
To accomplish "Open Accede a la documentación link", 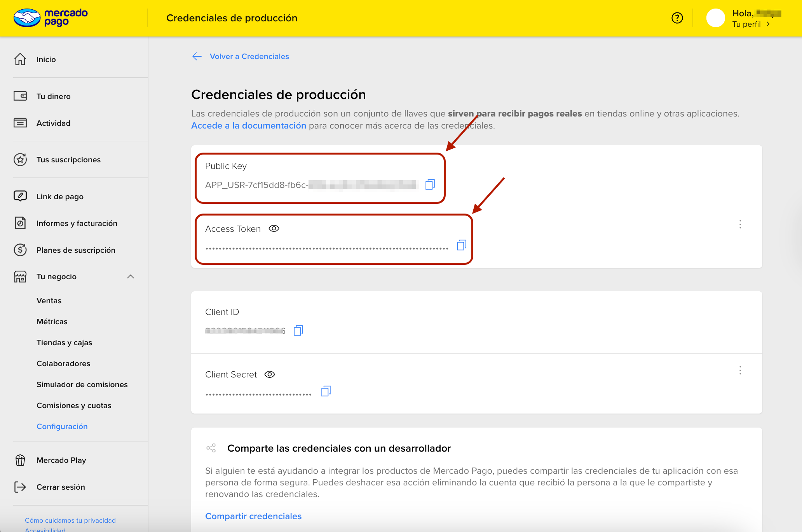I will click(249, 125).
